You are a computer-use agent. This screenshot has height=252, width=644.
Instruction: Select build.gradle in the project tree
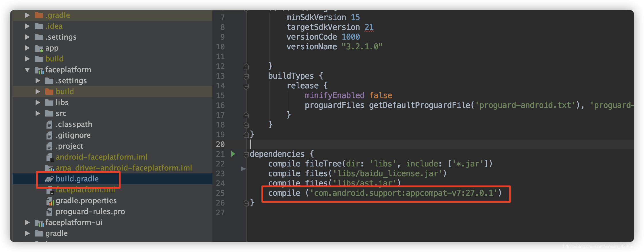coord(77,179)
